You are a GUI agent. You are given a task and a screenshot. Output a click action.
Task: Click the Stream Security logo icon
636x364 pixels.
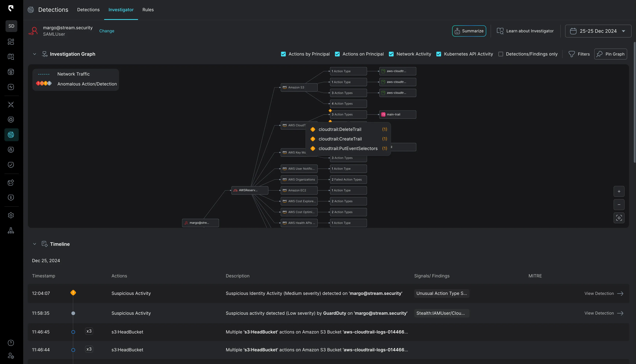11,8
